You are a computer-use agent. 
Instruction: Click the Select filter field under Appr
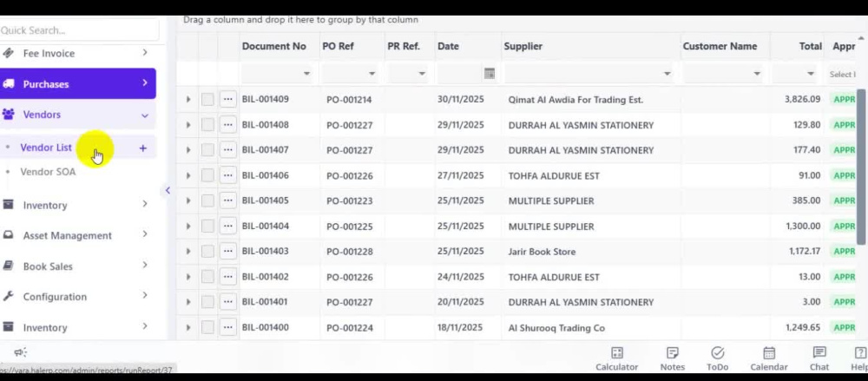[x=841, y=75]
